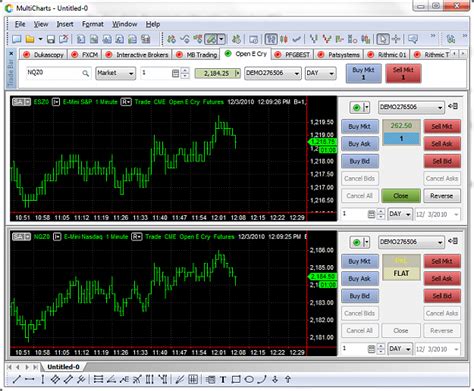Image resolution: width=474 pixels, height=391 pixels.
Task: Open the Window menu
Action: point(124,24)
